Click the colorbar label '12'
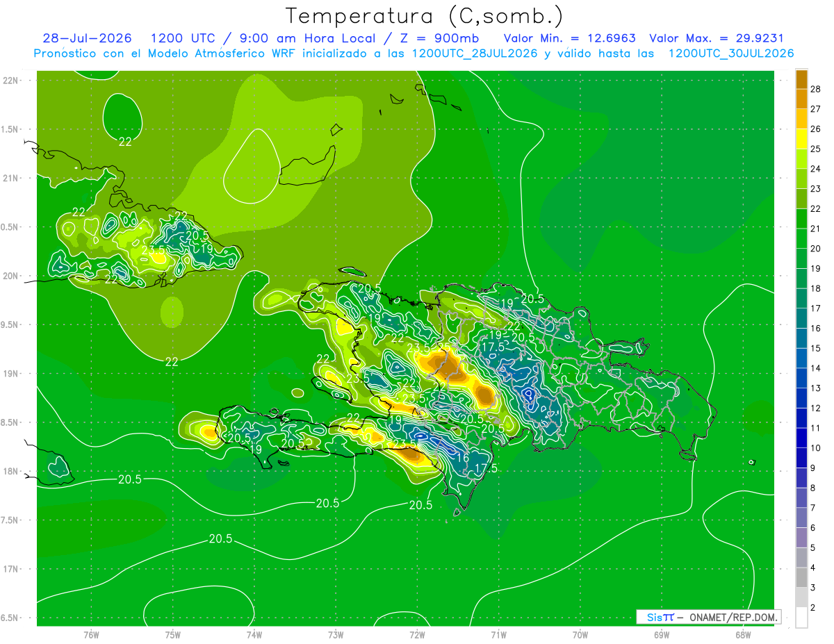This screenshot has width=834, height=644. tap(817, 408)
